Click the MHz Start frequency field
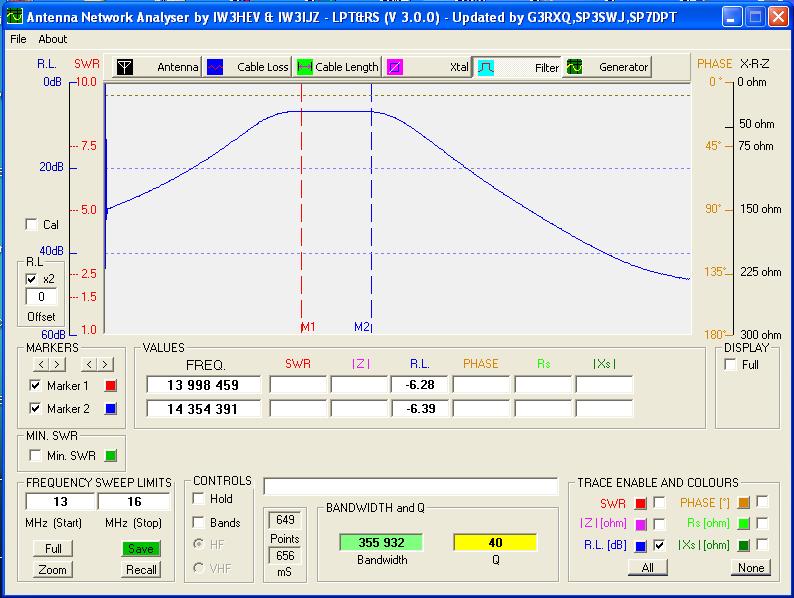The height and width of the screenshot is (598, 794). pyautogui.click(x=59, y=502)
